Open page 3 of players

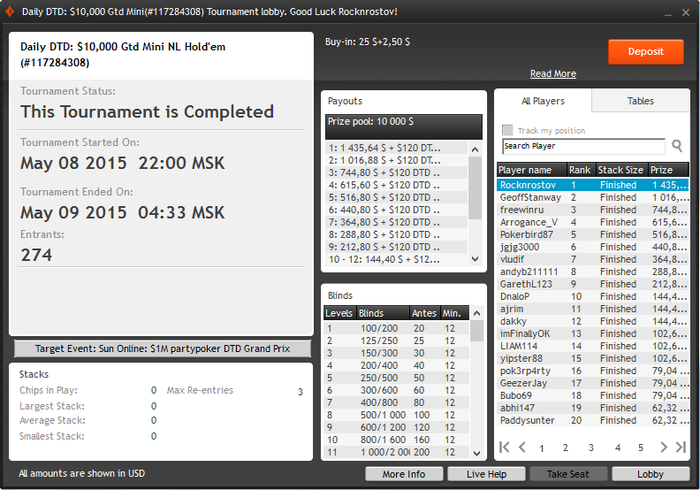point(591,448)
